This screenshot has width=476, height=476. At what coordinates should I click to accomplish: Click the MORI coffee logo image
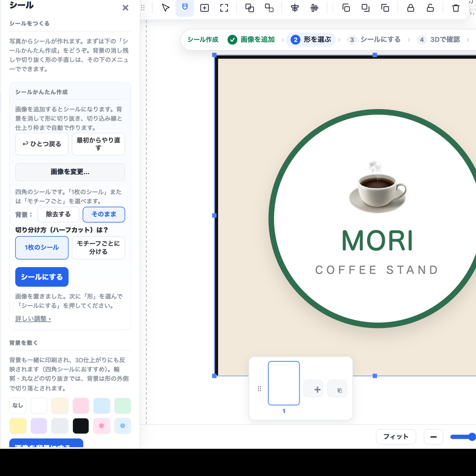point(346,216)
